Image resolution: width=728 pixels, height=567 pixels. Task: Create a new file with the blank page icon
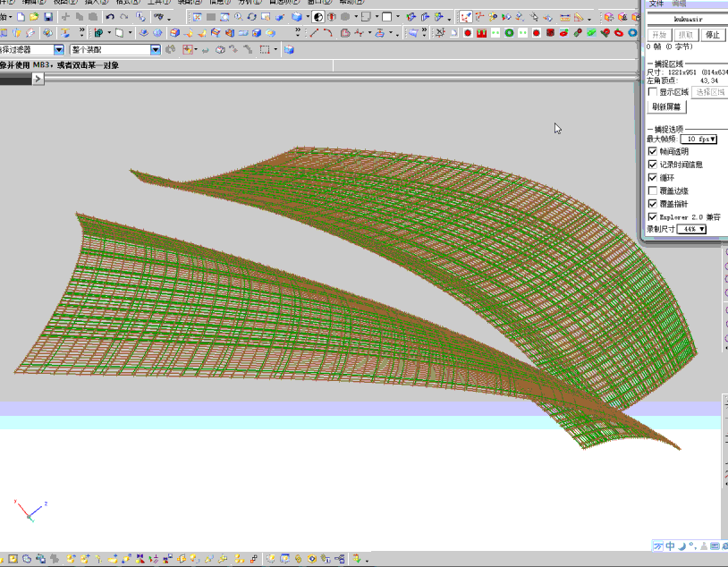(21, 17)
